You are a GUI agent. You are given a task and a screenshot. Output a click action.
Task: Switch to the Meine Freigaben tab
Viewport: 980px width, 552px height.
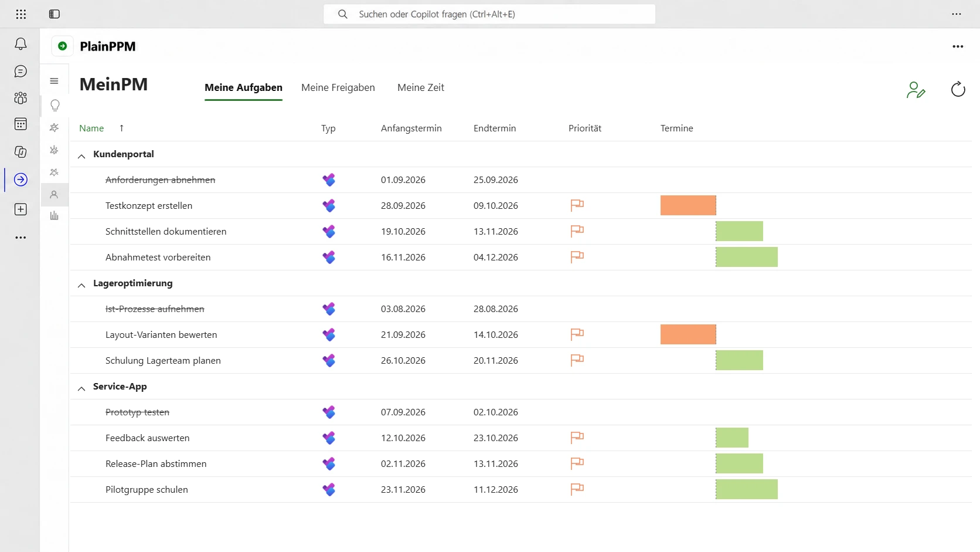(x=338, y=87)
